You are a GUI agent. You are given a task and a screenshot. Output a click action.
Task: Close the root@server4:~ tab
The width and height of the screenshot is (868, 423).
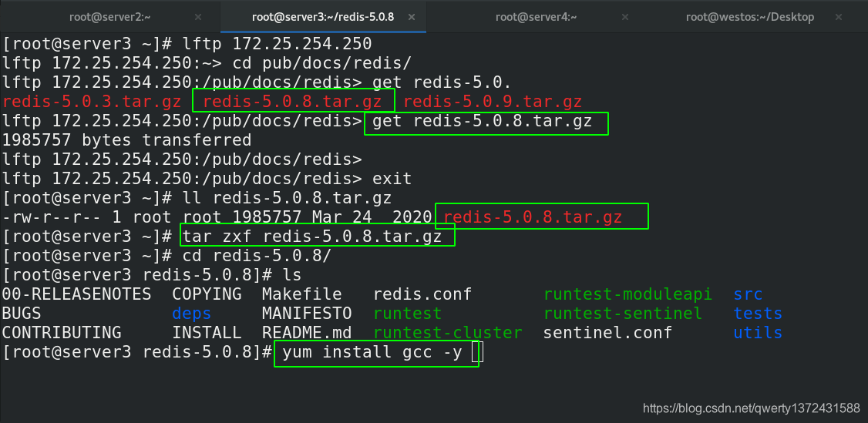pos(625,17)
